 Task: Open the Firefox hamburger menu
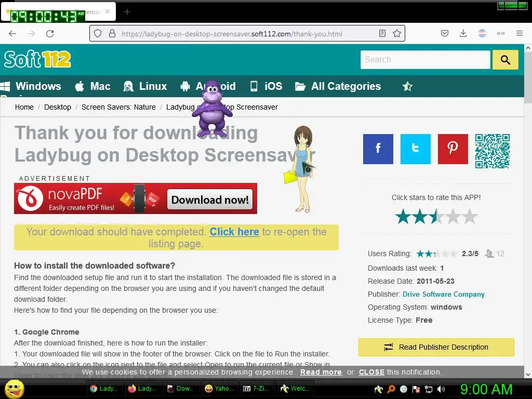[519, 34]
